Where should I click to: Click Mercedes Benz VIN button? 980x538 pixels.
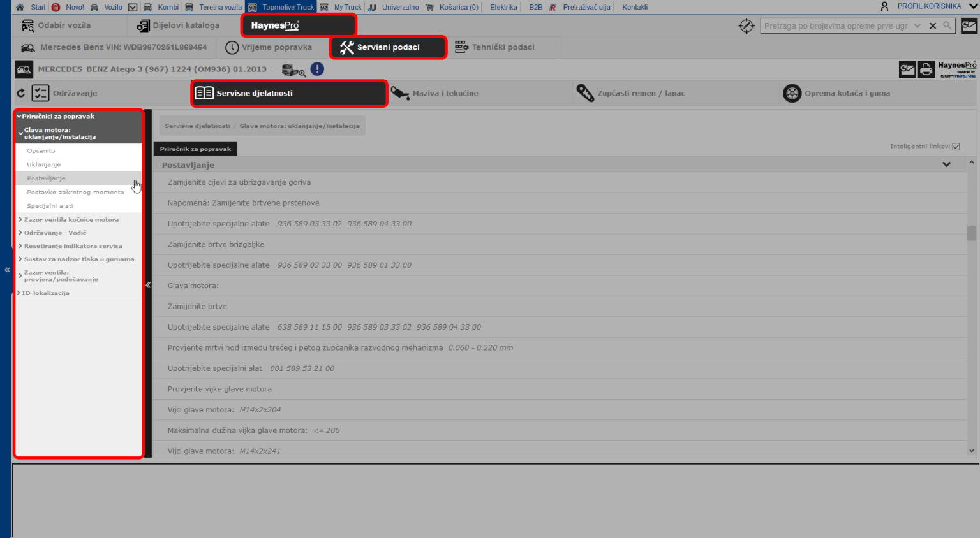click(115, 47)
